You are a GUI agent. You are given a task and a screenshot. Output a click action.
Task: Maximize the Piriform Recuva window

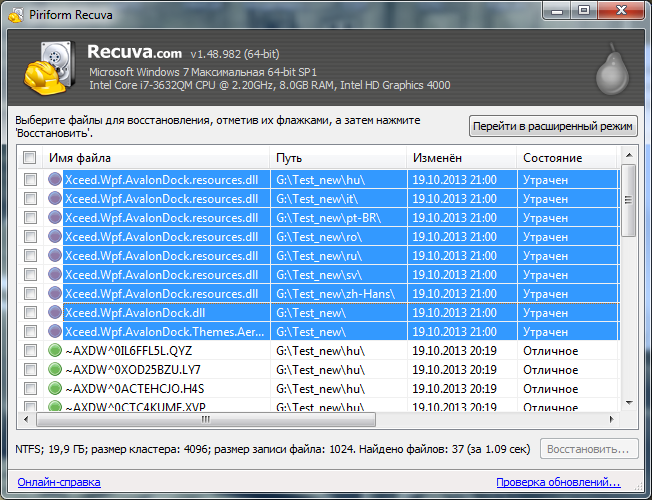click(584, 11)
